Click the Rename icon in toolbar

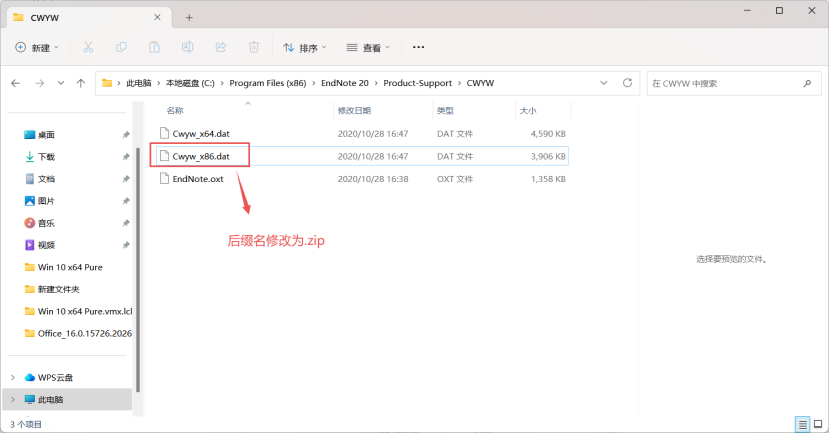(x=187, y=48)
